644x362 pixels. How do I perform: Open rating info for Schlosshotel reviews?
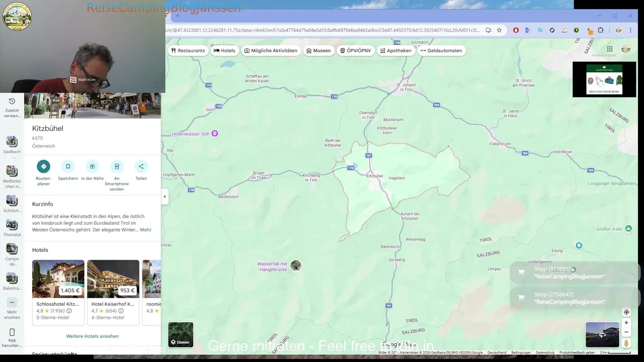pos(69,311)
